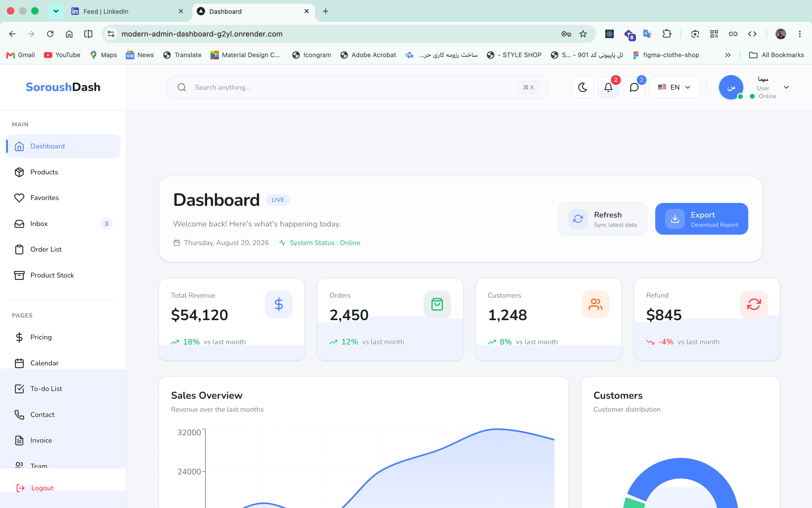Image resolution: width=812 pixels, height=508 pixels.
Task: Click the Inbox unread count badge 3
Action: point(106,224)
